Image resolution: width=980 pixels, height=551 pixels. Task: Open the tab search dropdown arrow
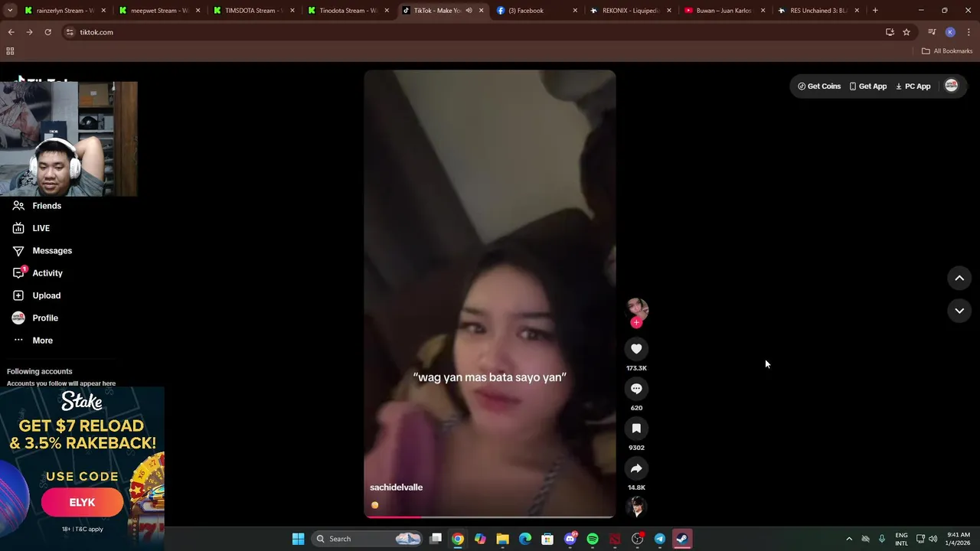coord(10,11)
